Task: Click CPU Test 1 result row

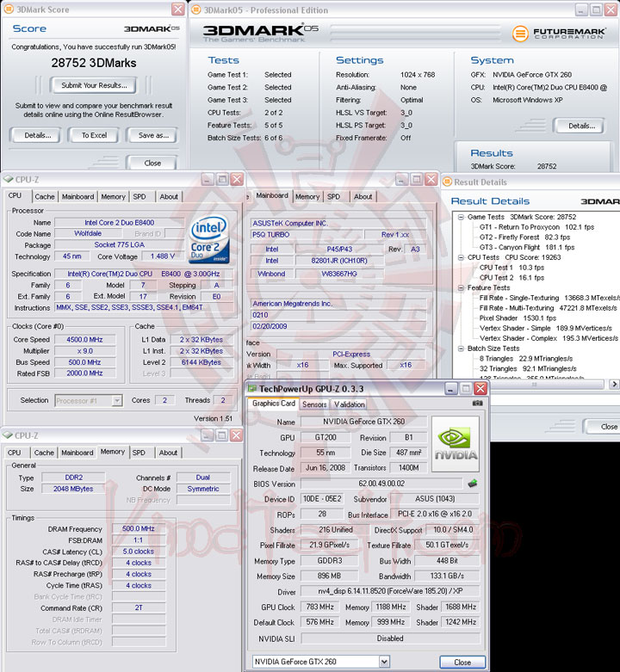Action: [x=512, y=268]
